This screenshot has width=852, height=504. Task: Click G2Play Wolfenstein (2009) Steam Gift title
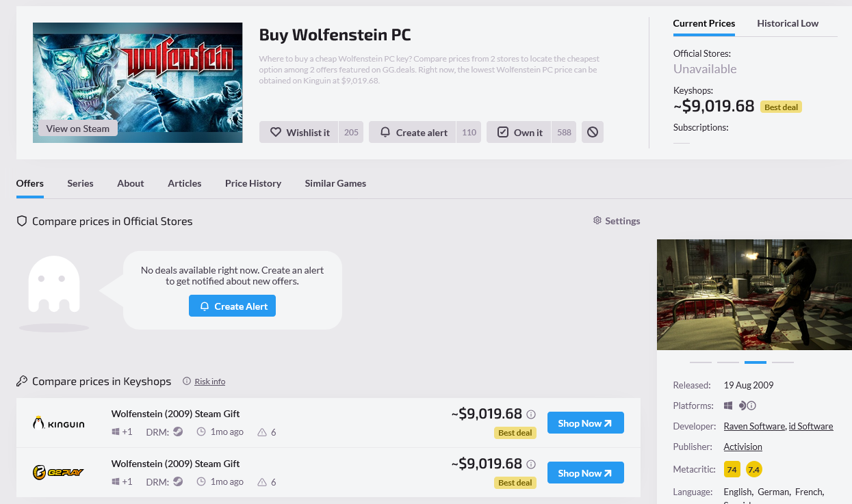(x=175, y=464)
